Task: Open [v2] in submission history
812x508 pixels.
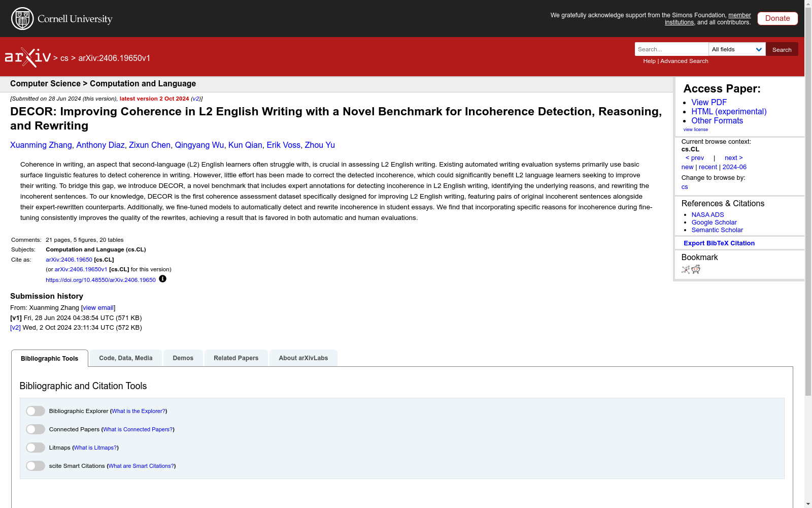Action: (15, 328)
